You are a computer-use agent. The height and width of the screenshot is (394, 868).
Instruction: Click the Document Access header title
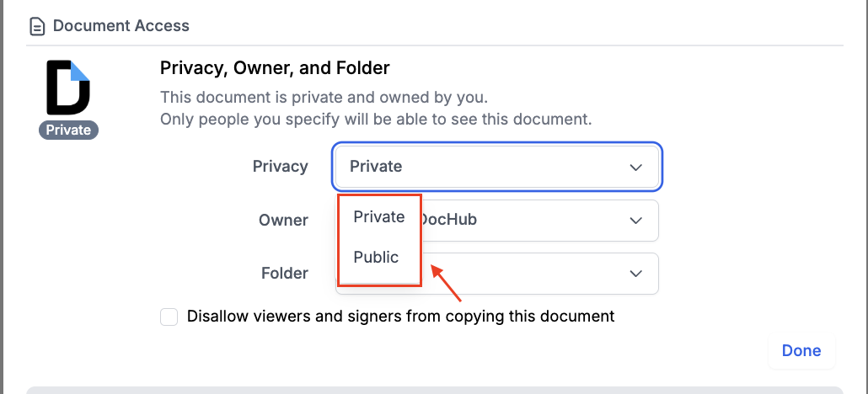(121, 25)
